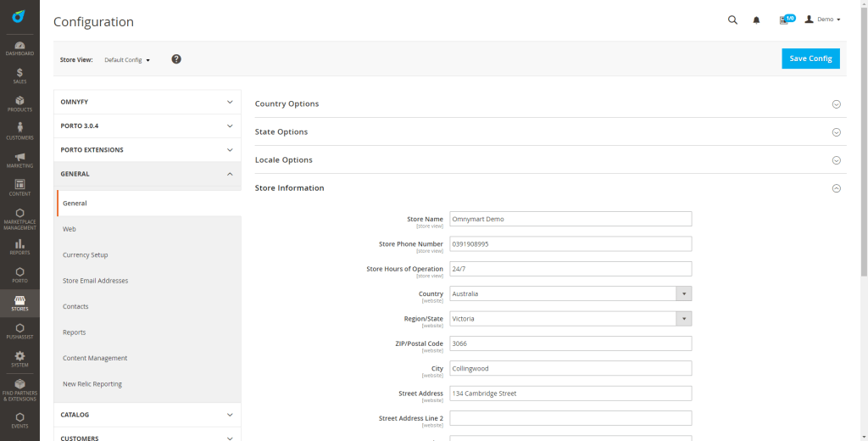Viewport: 868px width, 441px height.
Task: Click the Save Config button
Action: tap(810, 59)
